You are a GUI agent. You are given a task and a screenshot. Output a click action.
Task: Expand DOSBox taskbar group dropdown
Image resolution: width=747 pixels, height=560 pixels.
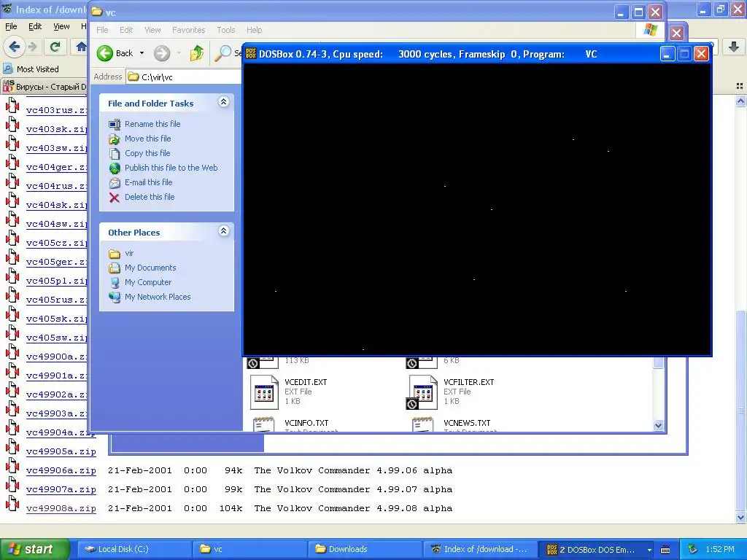point(649,550)
